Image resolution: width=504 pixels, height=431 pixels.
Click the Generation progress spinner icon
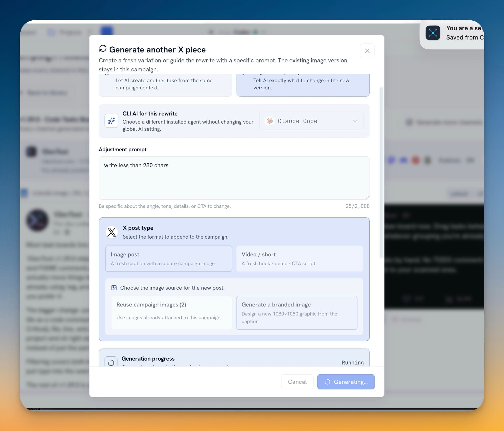coord(111,363)
